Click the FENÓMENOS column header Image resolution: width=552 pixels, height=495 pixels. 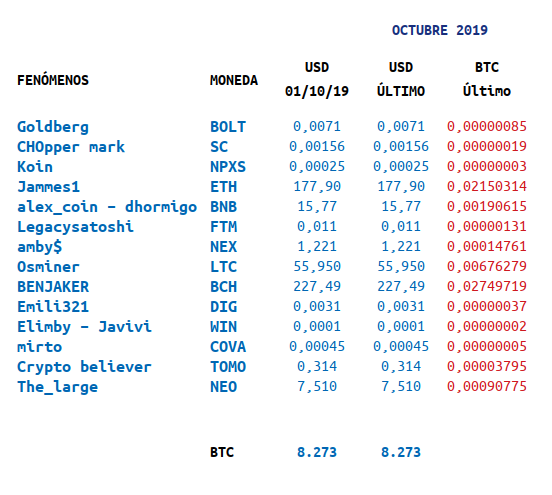[x=53, y=80]
